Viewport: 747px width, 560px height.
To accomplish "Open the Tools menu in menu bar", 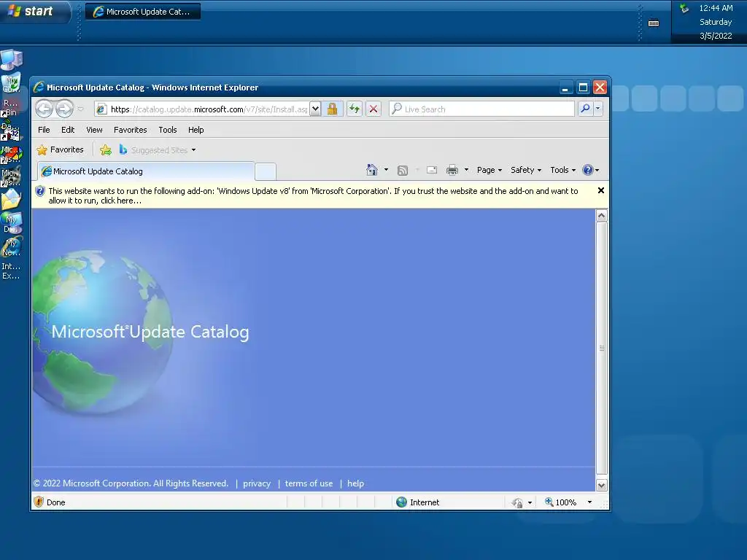I will point(168,130).
